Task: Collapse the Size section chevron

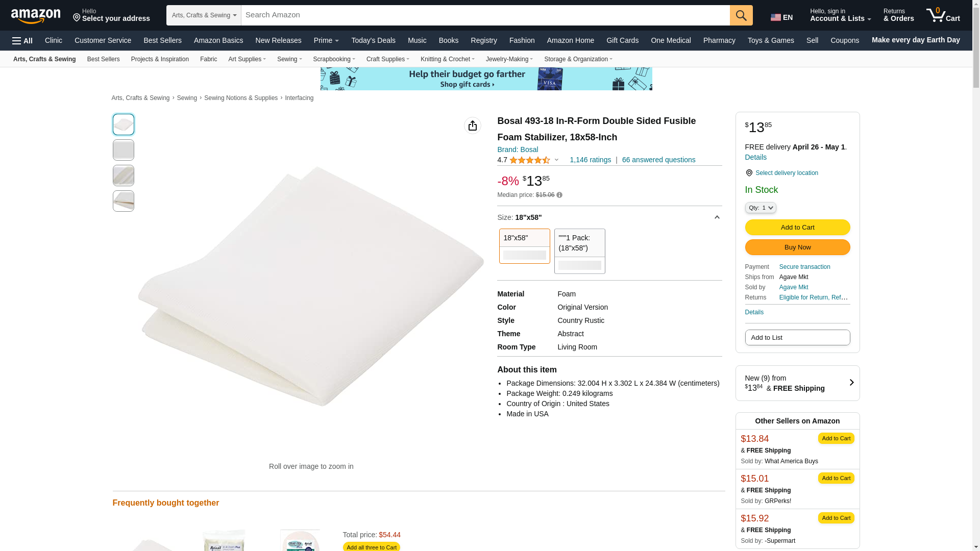Action: (x=717, y=217)
